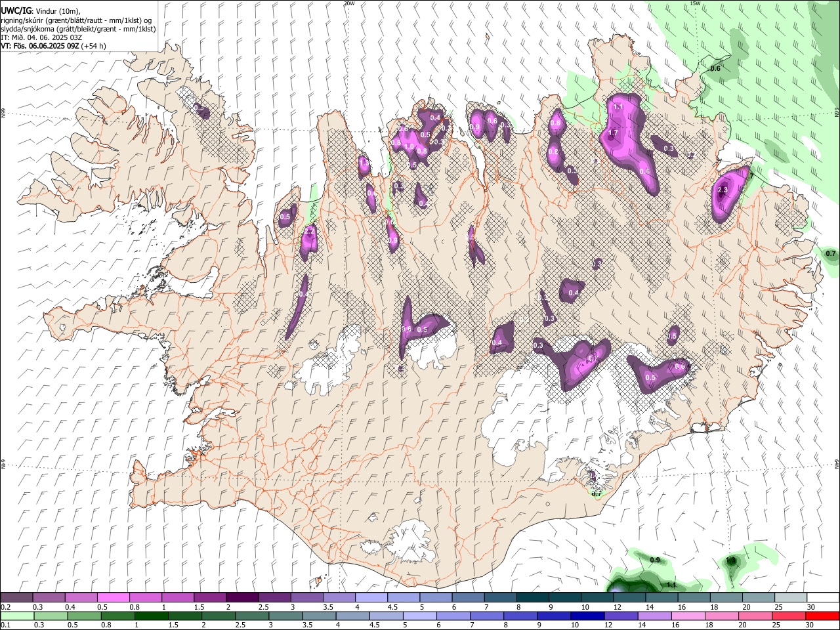This screenshot has width=840, height=630.
Task: Click the pale green first lower legend swatch
Action: pos(16,616)
